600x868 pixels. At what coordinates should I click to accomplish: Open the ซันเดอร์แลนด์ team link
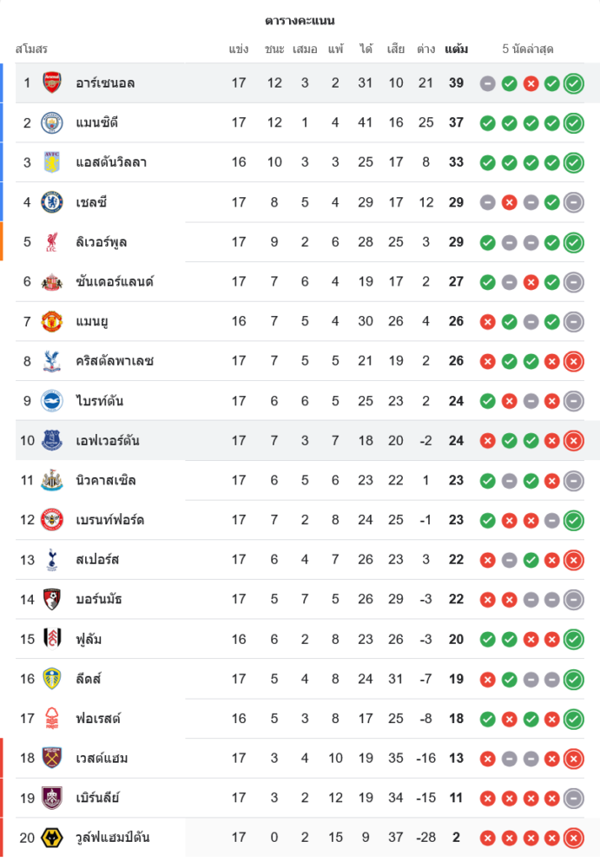pyautogui.click(x=115, y=282)
